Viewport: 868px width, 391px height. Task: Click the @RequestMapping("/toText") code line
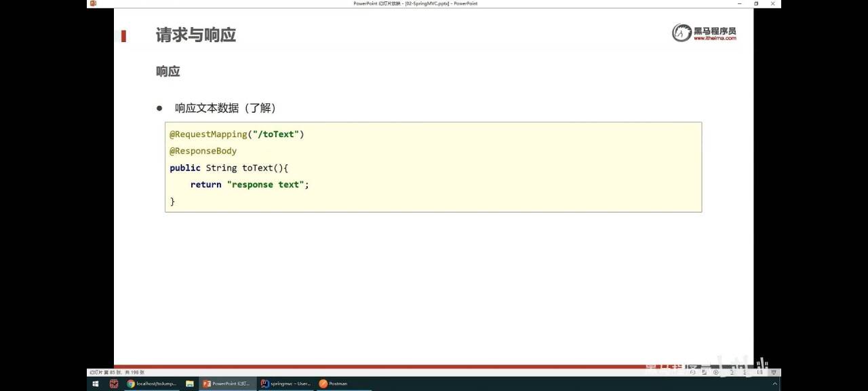[x=237, y=134]
